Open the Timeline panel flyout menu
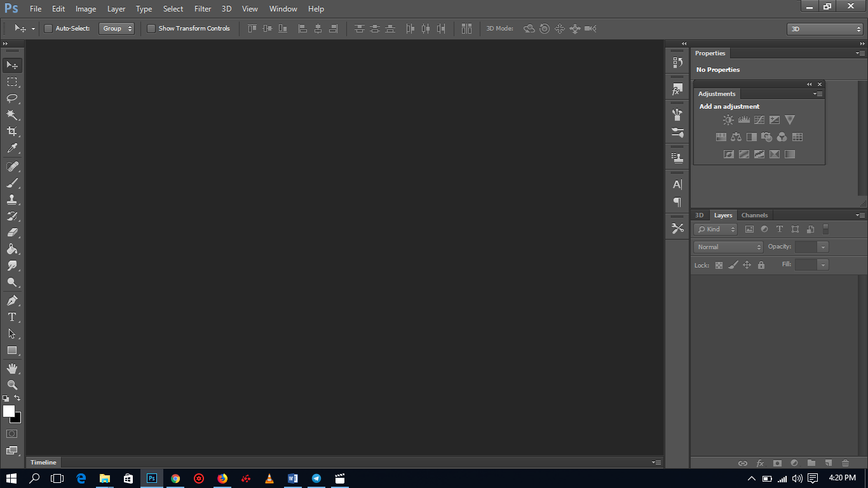Screen dimensions: 868x488 (x=656, y=462)
